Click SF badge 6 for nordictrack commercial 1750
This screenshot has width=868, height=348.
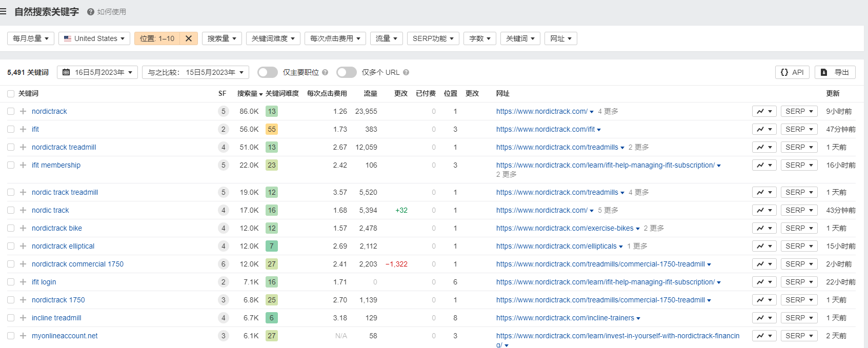click(x=223, y=264)
